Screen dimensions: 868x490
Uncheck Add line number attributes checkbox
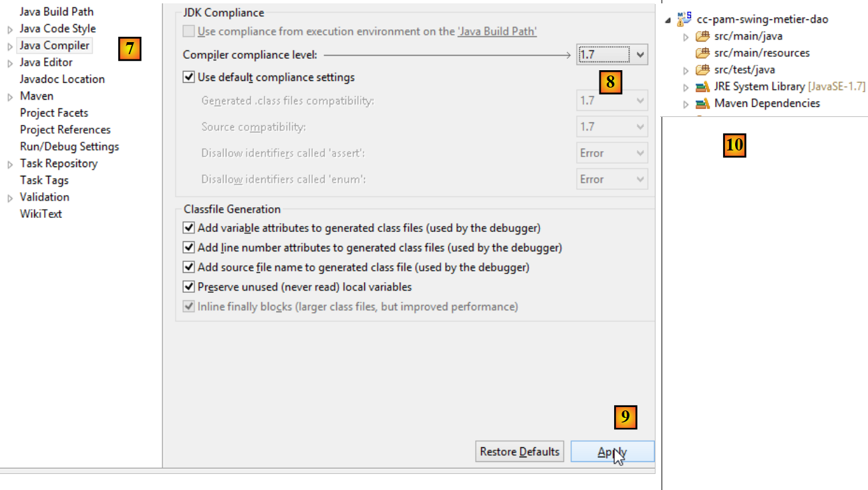[189, 248]
